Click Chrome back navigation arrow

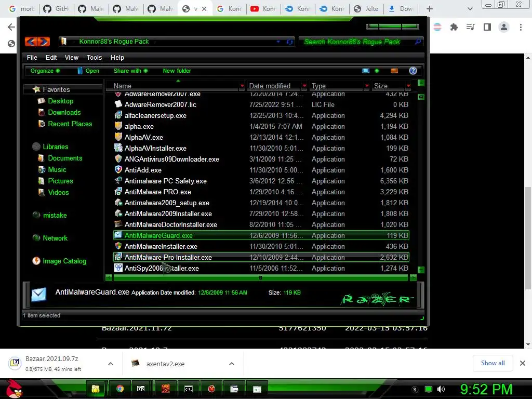[x=11, y=27]
